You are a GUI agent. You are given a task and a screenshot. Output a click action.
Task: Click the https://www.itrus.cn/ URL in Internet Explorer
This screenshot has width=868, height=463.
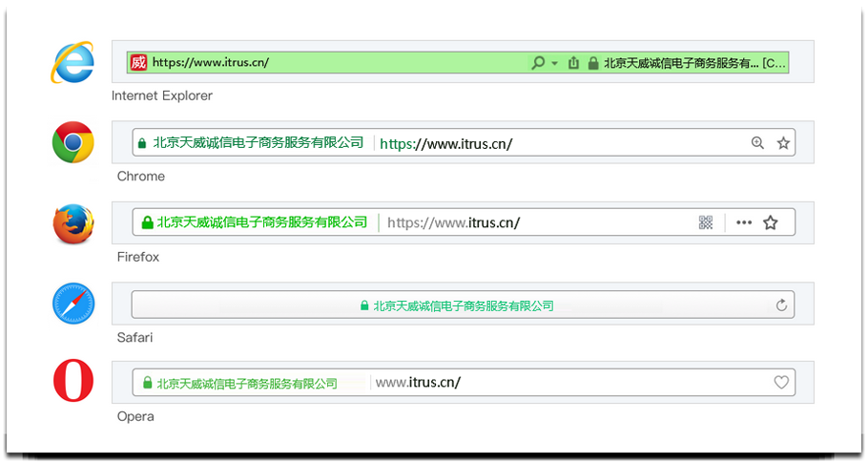(x=211, y=62)
